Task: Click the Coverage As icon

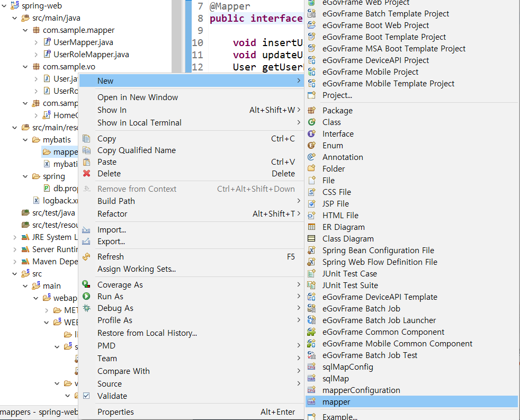Action: click(x=86, y=284)
